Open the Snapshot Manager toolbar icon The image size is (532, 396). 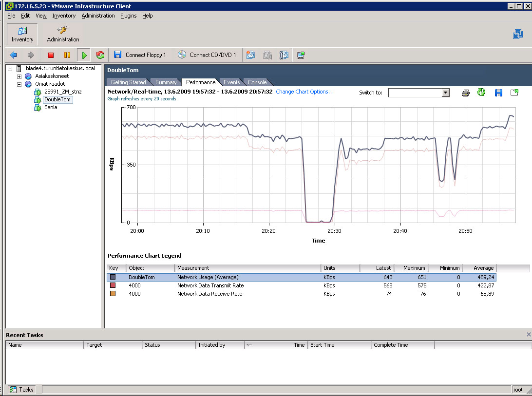pyautogui.click(x=284, y=55)
